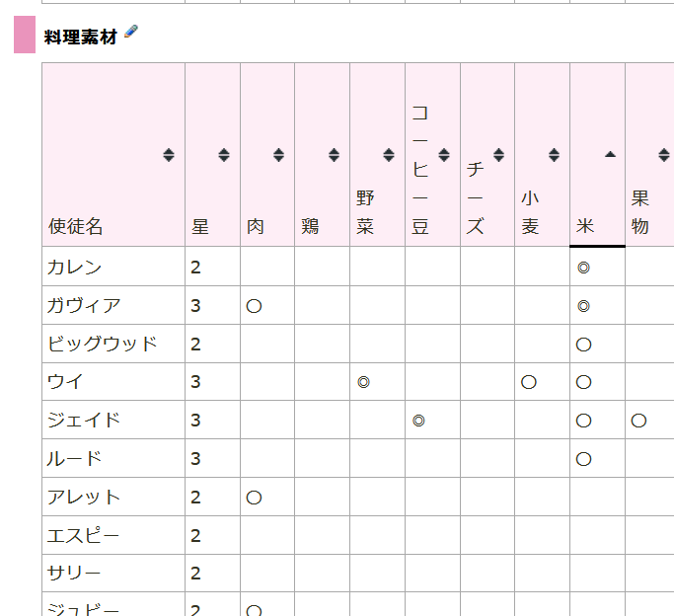Click the double circle in ウイ's 野菜 cell
The image size is (674, 616).
363,382
